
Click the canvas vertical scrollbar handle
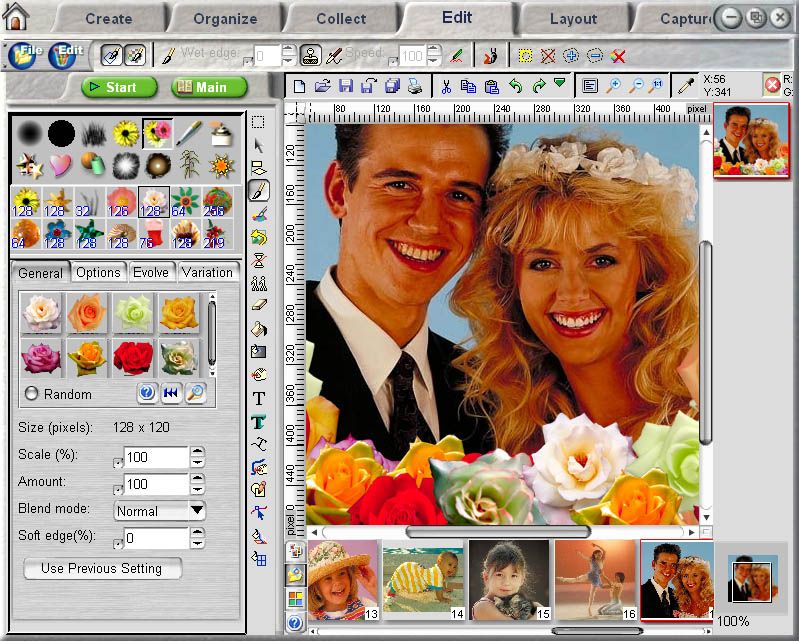706,342
